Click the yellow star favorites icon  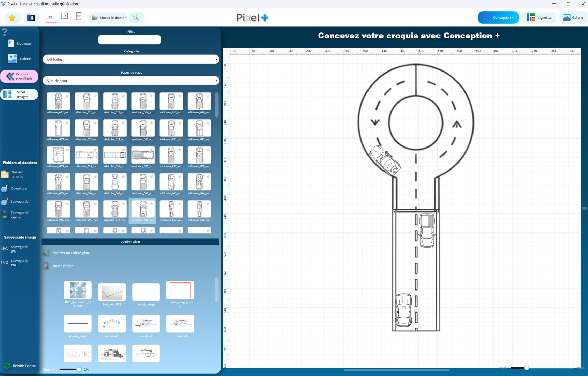pos(12,18)
